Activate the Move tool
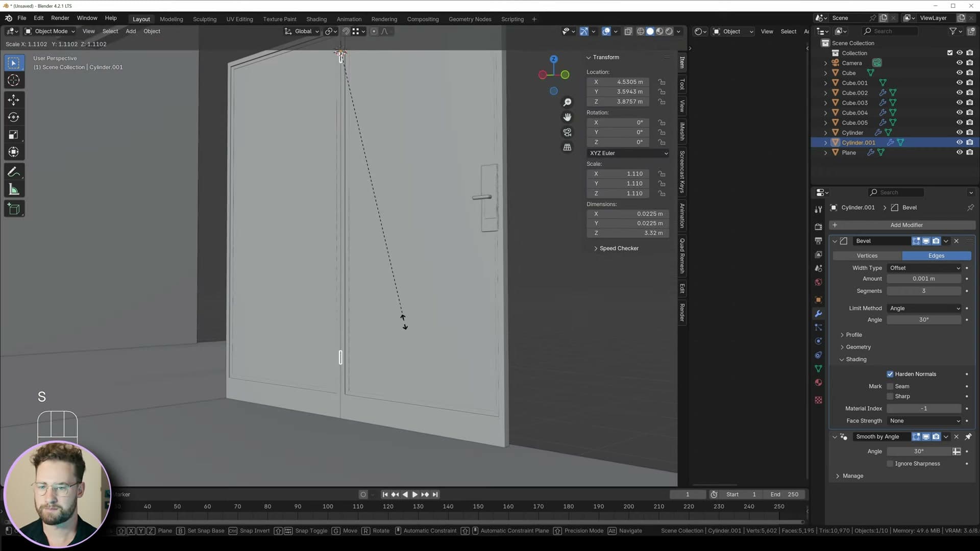Image resolution: width=980 pixels, height=551 pixels. coord(14,99)
